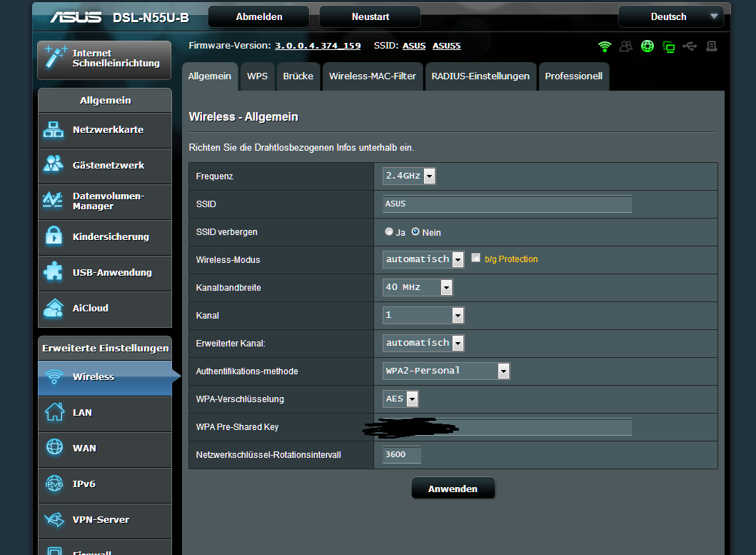Open USB-Anwendung in the sidebar
Image resolution: width=756 pixels, height=555 pixels.
click(x=105, y=273)
